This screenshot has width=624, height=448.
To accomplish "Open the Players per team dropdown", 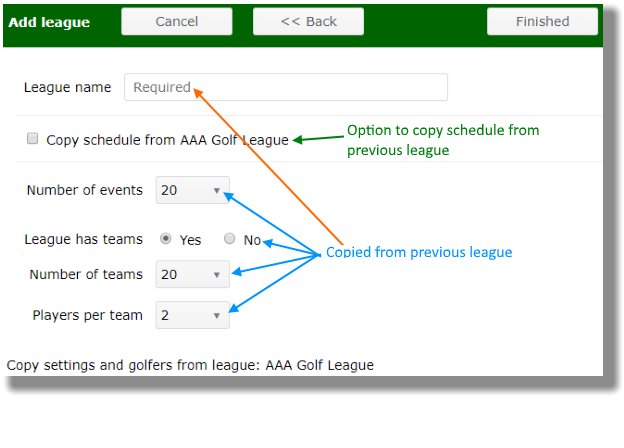I will [x=193, y=315].
